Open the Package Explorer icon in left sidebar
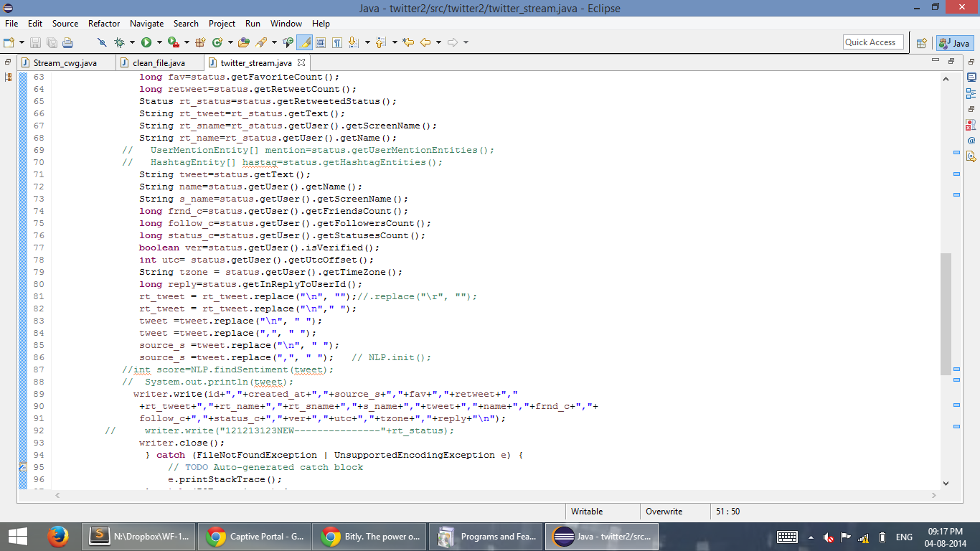 8,77
